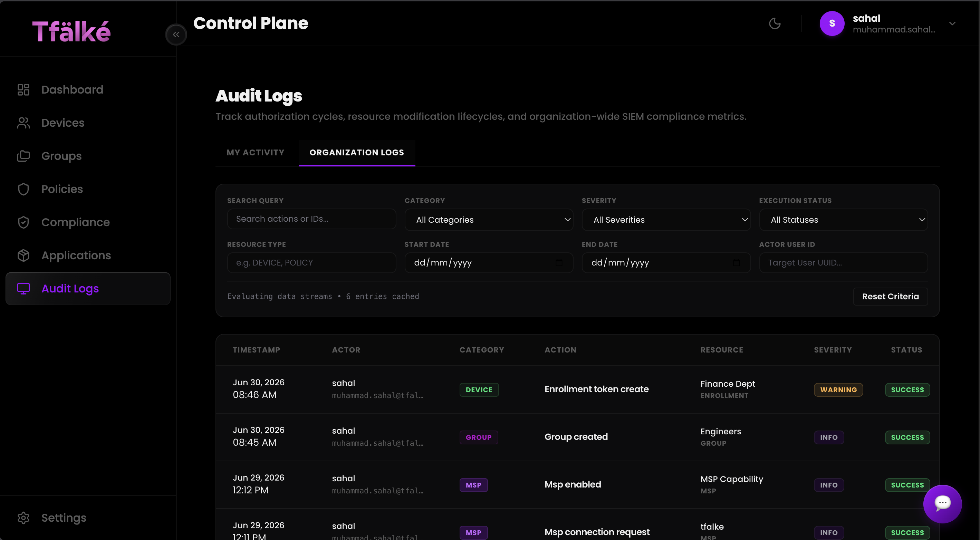The height and width of the screenshot is (540, 980).
Task: Click the purple user avatar S
Action: [x=832, y=23]
